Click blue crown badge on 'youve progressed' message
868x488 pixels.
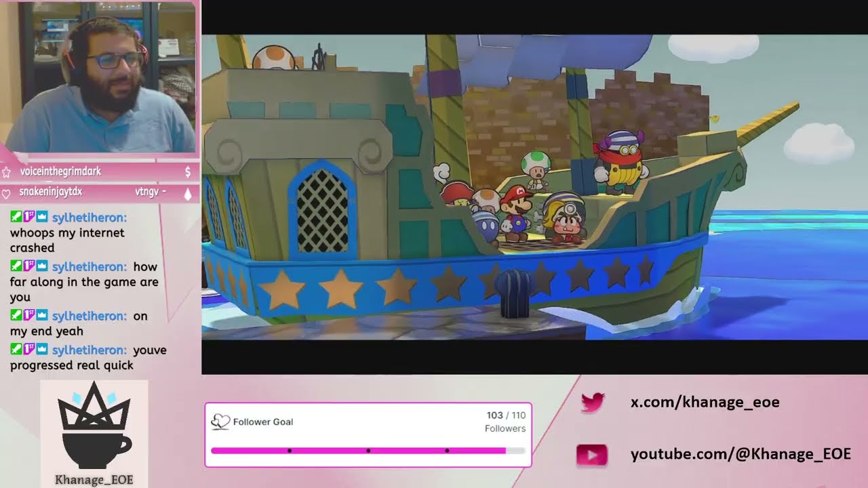41,350
